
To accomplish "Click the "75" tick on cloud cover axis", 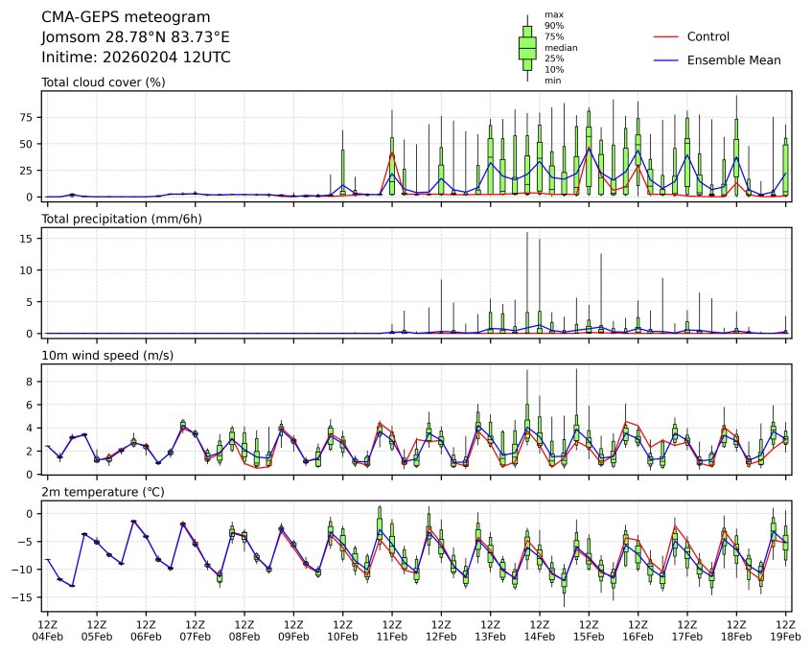I will point(29,117).
